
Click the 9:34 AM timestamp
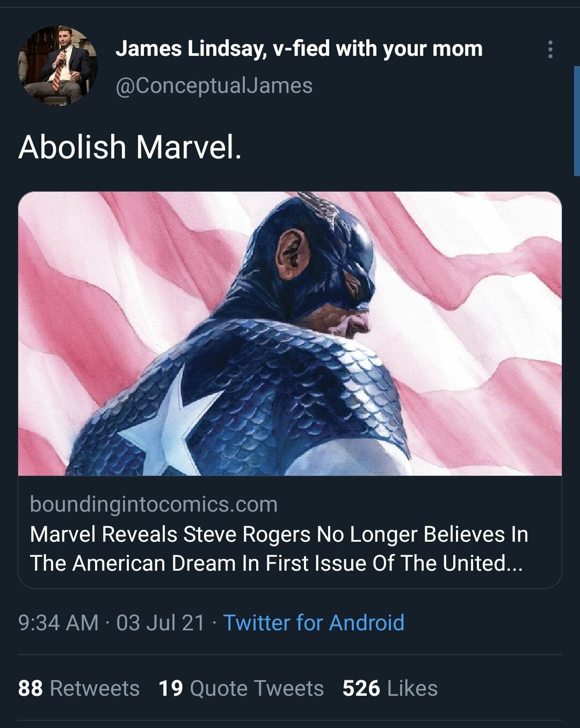tap(58, 623)
